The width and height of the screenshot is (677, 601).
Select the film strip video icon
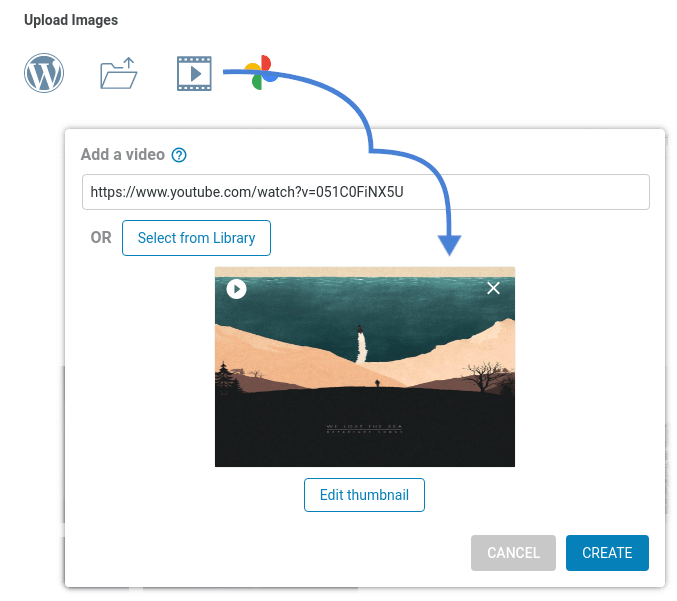tap(194, 73)
